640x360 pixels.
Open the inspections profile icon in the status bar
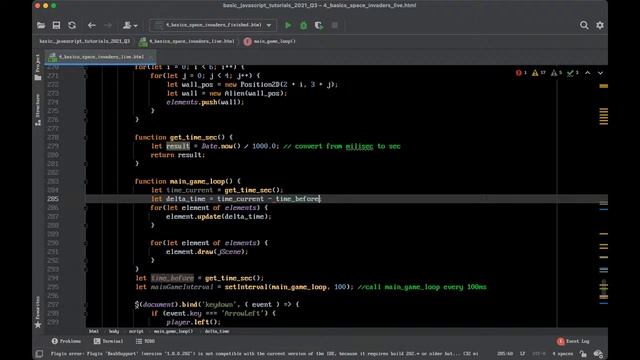point(598,354)
